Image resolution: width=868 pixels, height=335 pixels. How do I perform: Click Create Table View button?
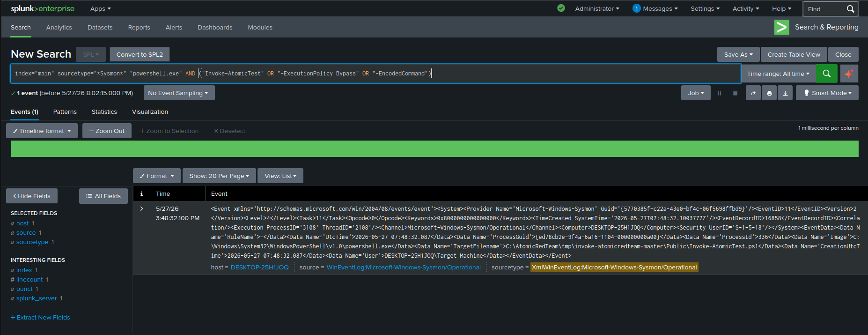[794, 54]
